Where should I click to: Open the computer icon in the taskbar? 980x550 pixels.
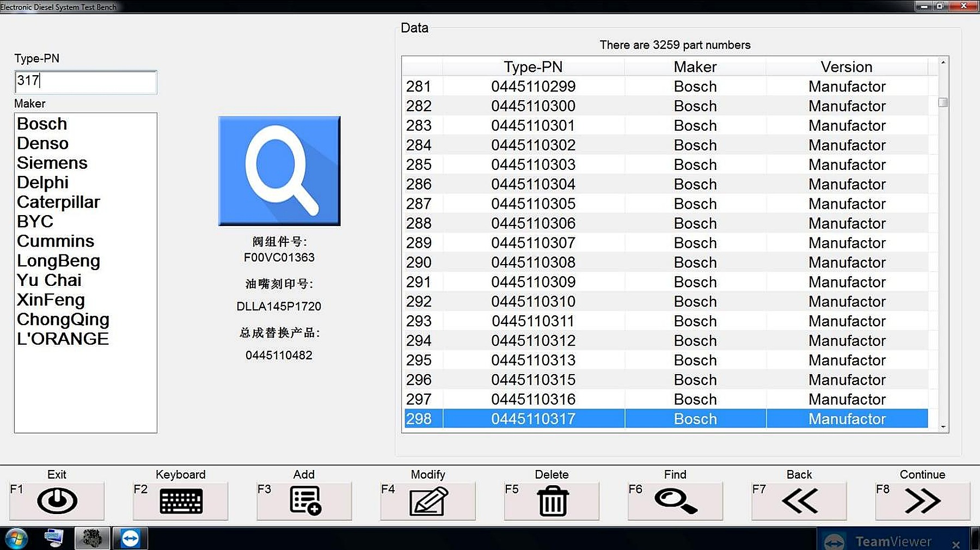point(54,539)
